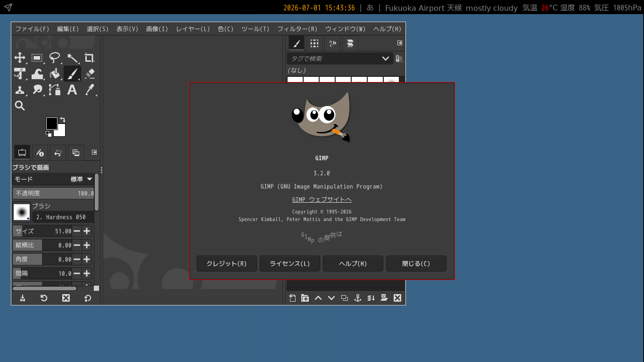The height and width of the screenshot is (362, 644).
Task: Reset tool options to defaults icon
Action: coord(88,298)
